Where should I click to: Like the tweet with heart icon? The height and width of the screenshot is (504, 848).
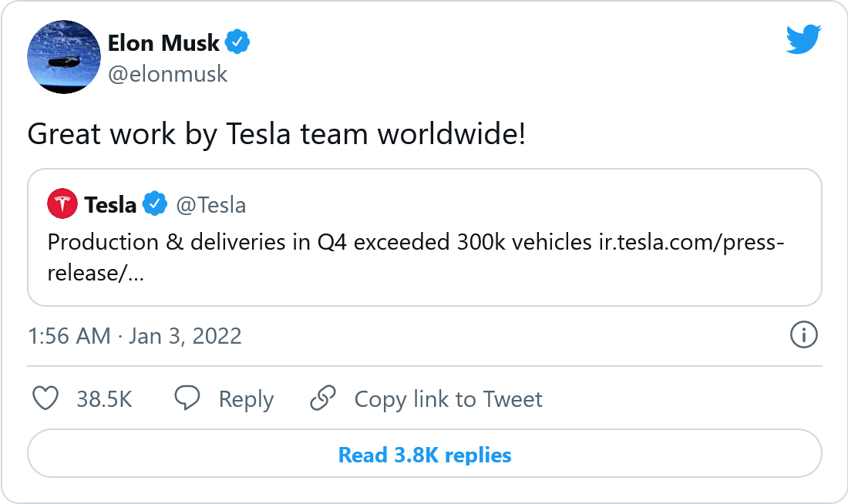[46, 398]
